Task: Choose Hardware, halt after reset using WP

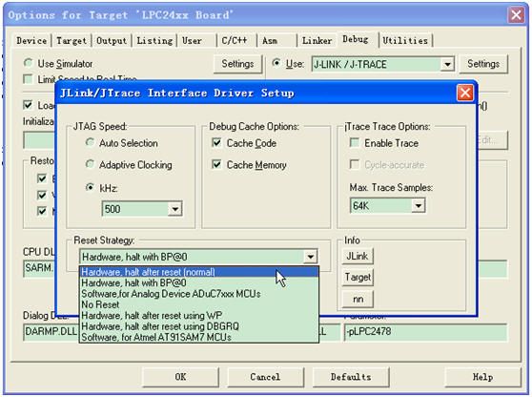Action: (199, 316)
